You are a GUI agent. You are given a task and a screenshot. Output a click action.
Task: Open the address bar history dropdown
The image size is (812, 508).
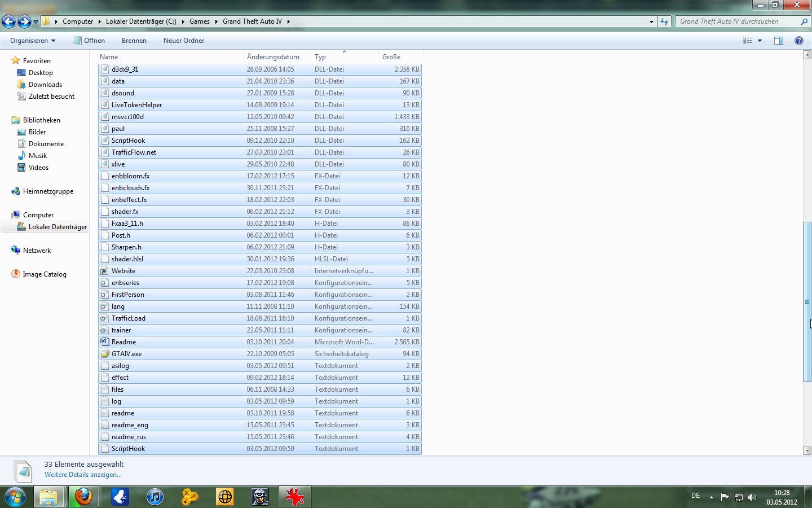click(651, 21)
